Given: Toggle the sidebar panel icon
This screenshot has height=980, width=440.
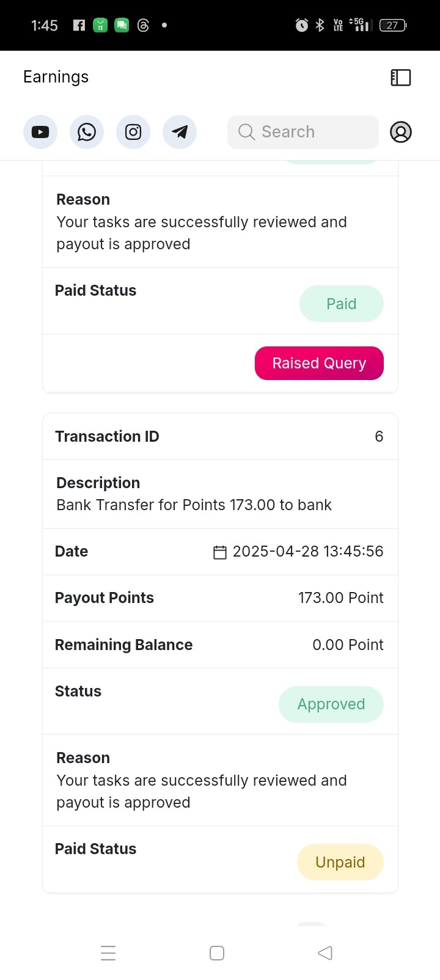Looking at the screenshot, I should click(401, 78).
